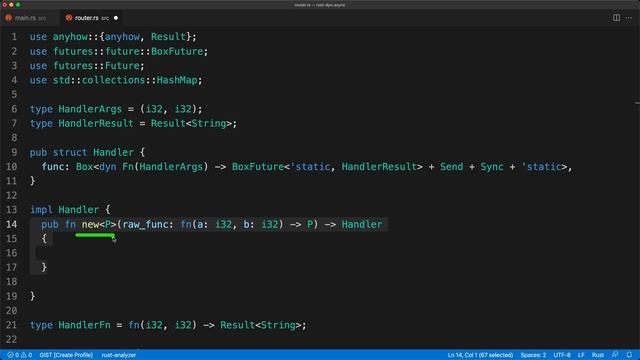The width and height of the screenshot is (640, 360).
Task: Click 'Handler' in pub struct line 9
Action: (x=113, y=152)
